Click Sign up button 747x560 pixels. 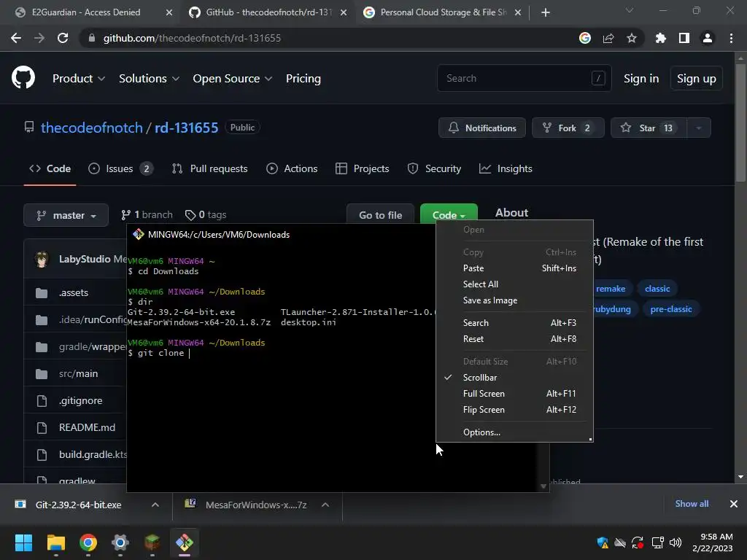coord(697,79)
